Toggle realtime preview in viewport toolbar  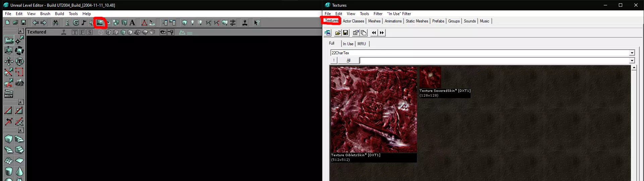point(64,32)
